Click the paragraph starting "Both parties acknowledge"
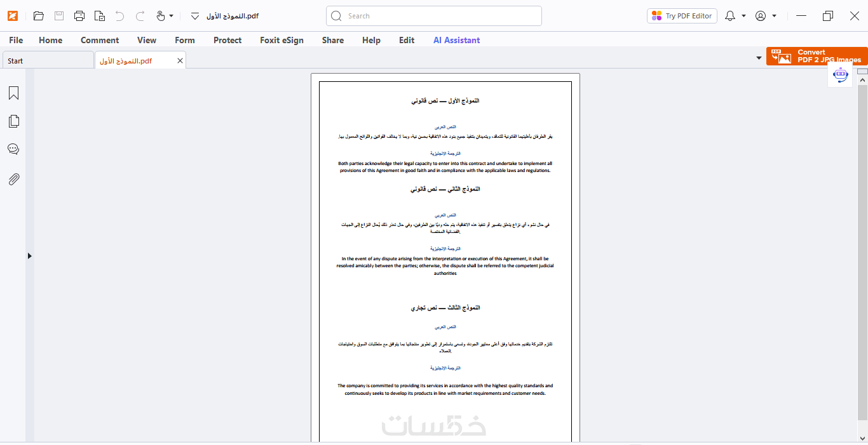This screenshot has width=868, height=445. [445, 167]
